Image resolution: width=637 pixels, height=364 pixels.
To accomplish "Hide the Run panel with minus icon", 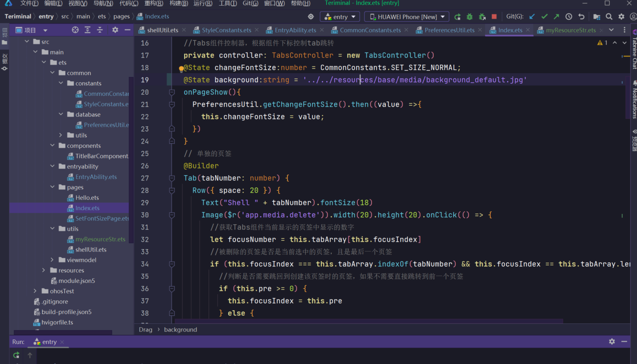I will point(624,341).
